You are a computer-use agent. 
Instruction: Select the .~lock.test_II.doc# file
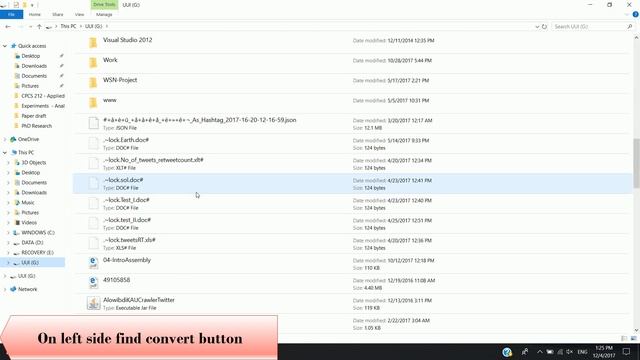(x=352, y=224)
